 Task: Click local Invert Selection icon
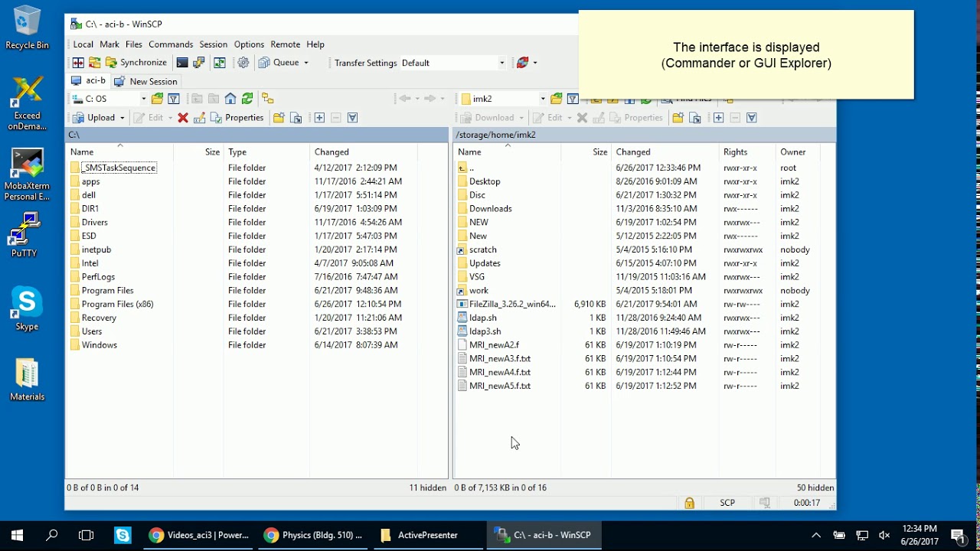coord(353,118)
